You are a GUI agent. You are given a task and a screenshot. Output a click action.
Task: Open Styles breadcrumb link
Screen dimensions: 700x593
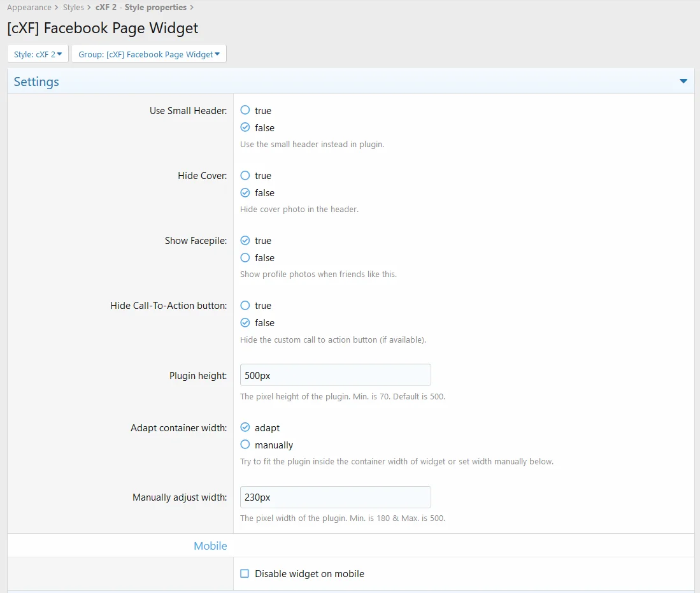click(x=73, y=8)
